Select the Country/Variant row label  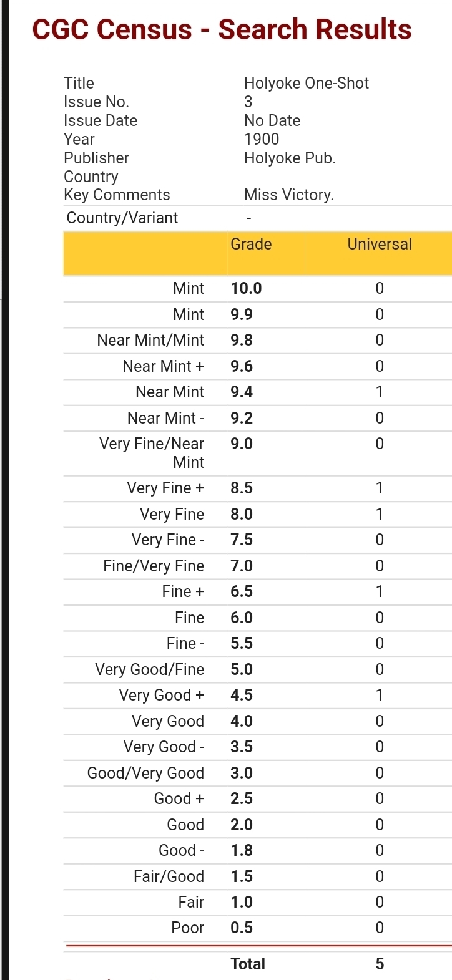coord(122,218)
